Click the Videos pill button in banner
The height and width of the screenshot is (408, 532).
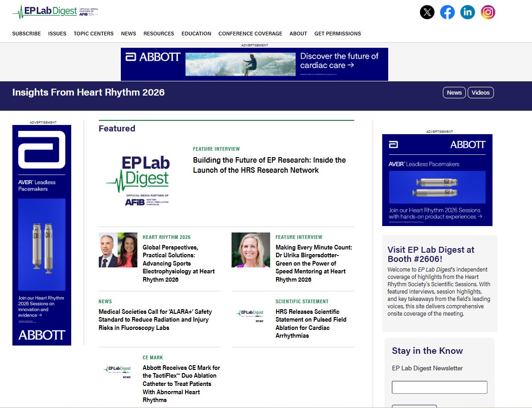click(481, 93)
